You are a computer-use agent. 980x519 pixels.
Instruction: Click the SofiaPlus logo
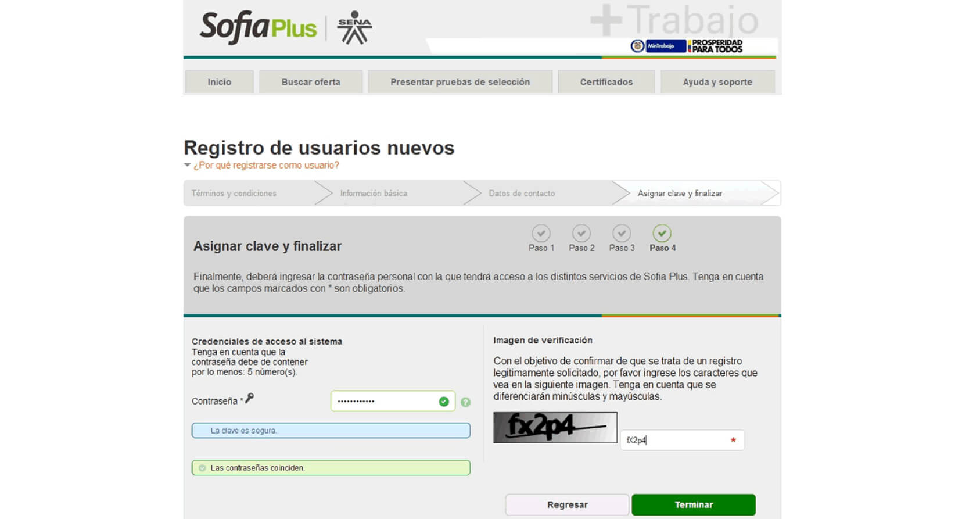[x=258, y=27]
